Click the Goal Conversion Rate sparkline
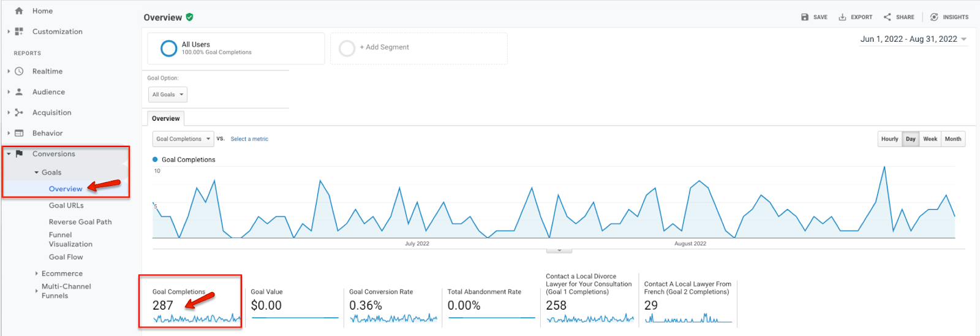 click(x=393, y=318)
